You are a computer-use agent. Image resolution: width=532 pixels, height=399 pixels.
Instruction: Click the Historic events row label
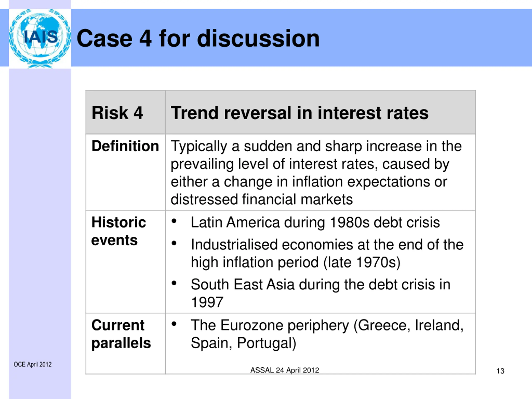click(119, 231)
